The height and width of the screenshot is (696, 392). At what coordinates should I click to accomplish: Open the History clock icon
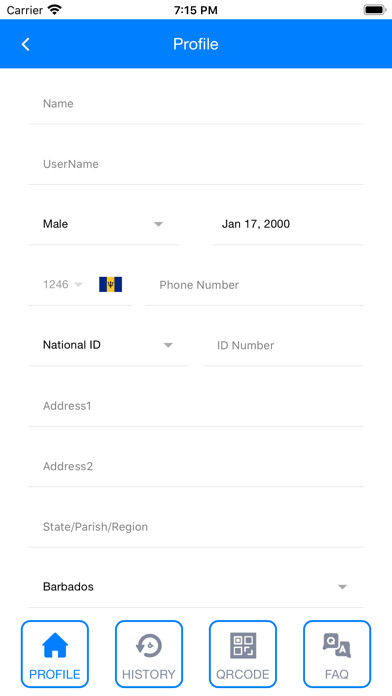149,645
